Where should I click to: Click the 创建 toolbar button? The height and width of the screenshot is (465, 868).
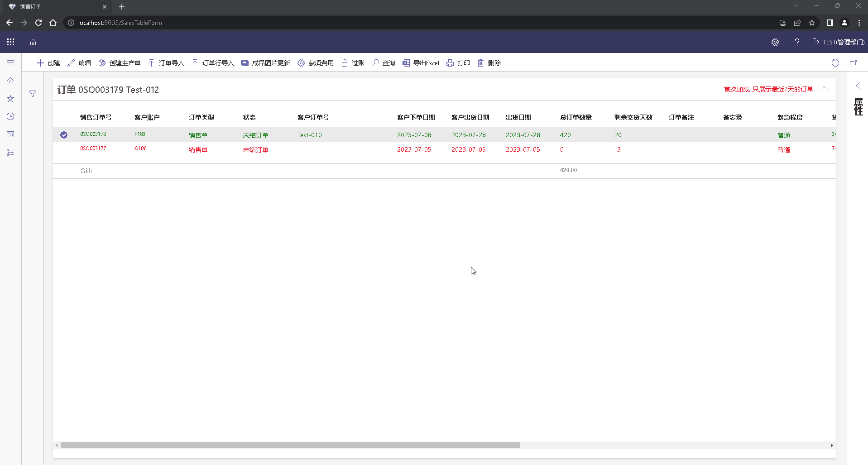tap(48, 63)
